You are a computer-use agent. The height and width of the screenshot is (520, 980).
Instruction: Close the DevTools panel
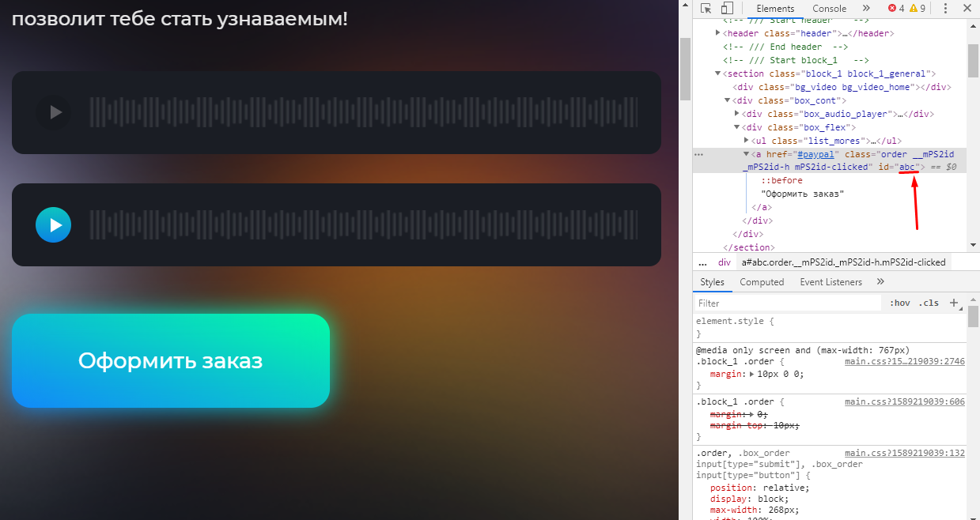point(968,8)
